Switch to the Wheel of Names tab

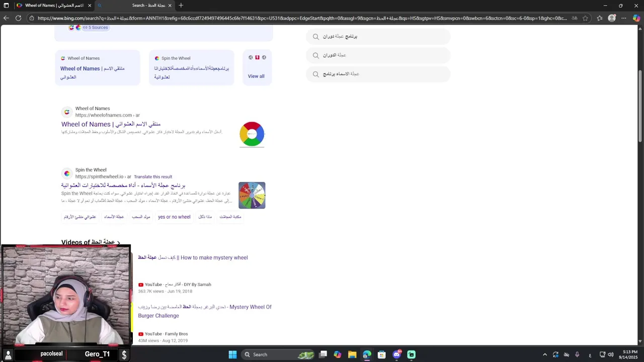[x=54, y=6]
